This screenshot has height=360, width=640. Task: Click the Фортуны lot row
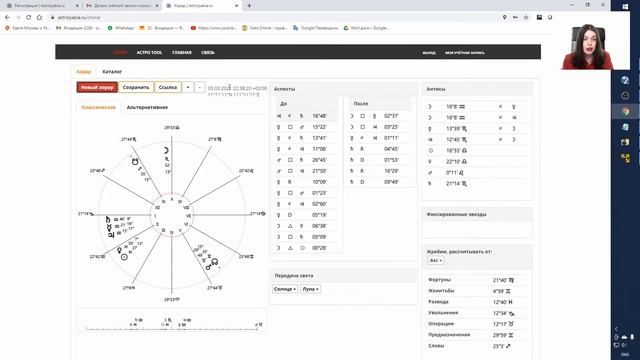click(477, 280)
